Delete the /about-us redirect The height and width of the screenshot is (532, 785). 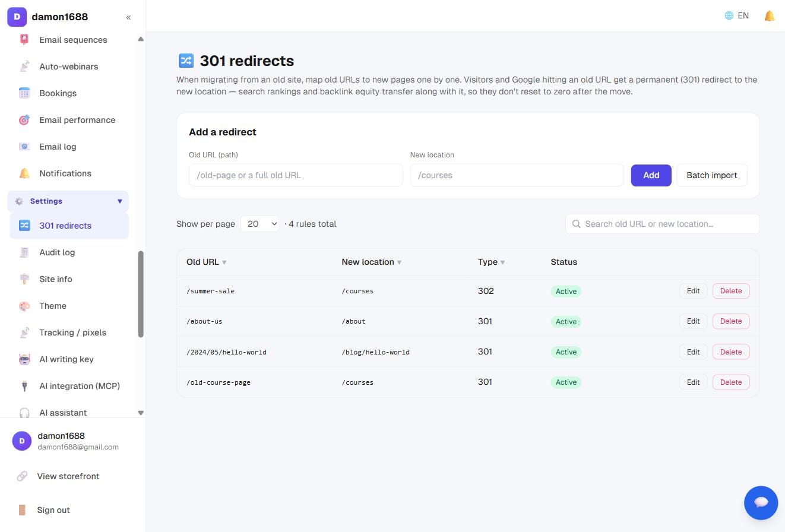[730, 321]
